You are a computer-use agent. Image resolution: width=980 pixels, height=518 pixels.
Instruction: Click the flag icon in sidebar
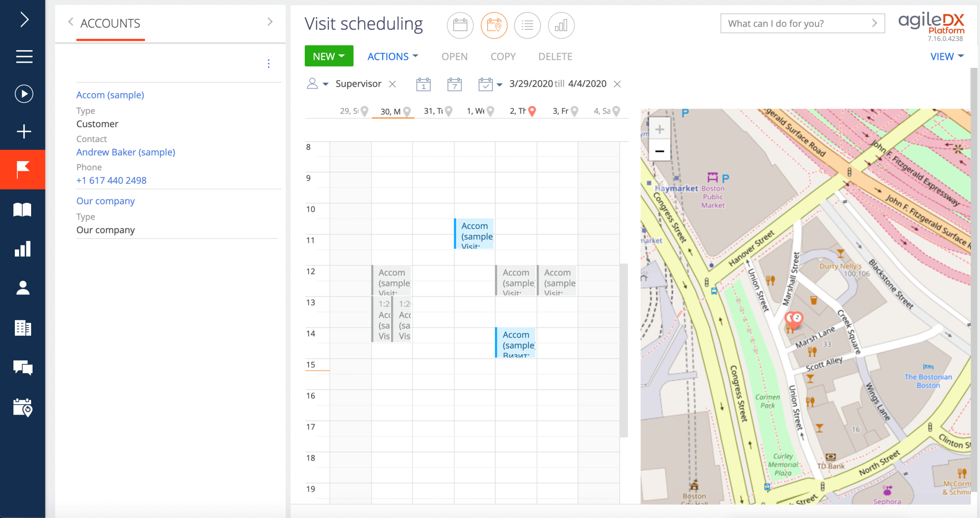22,169
